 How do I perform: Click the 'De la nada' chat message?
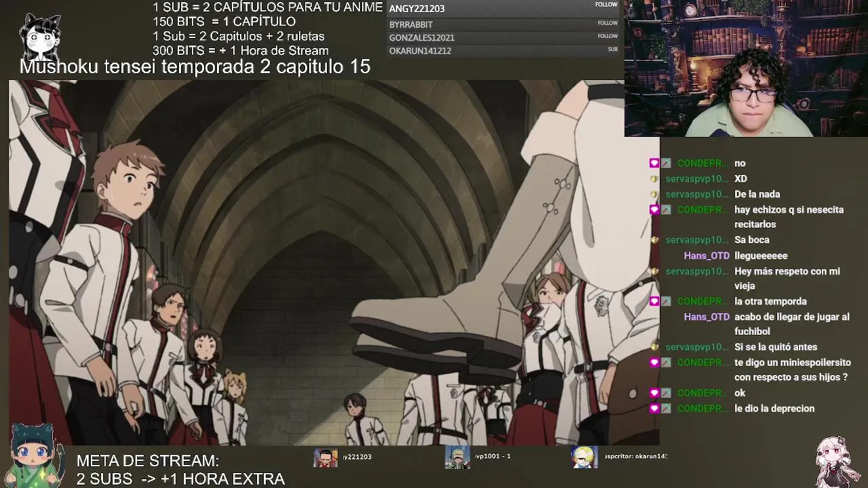pos(757,195)
